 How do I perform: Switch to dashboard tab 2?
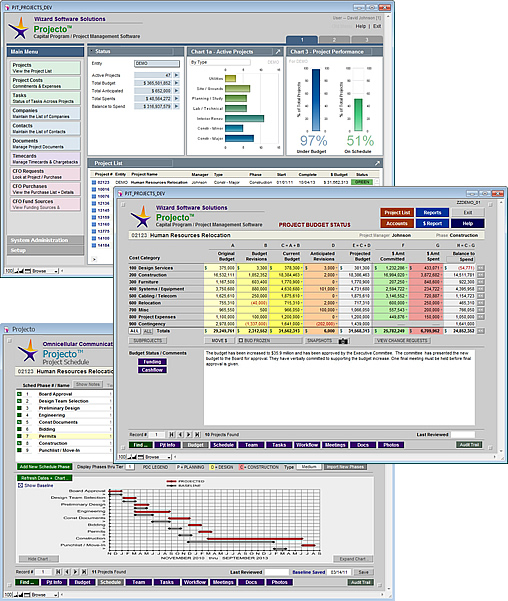(334, 40)
